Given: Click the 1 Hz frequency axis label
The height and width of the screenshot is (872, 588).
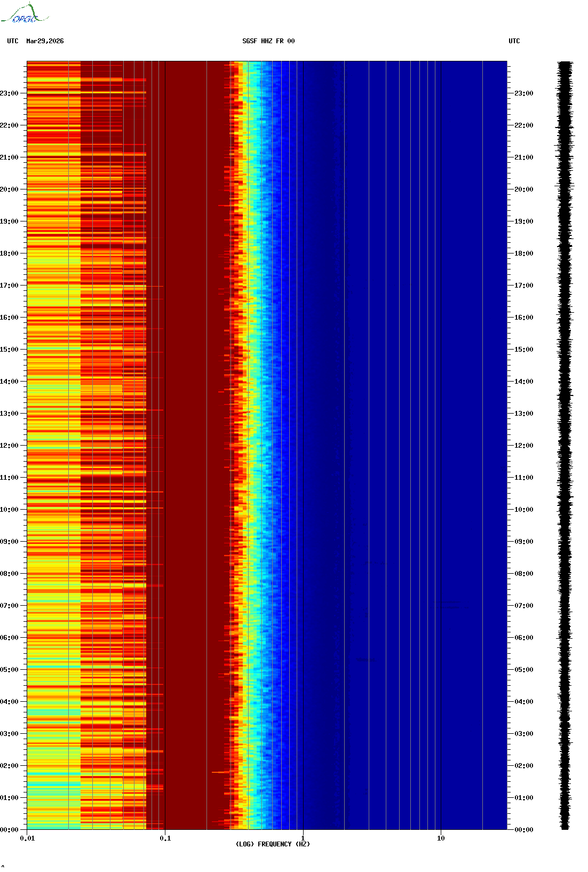Looking at the screenshot, I should [x=303, y=838].
